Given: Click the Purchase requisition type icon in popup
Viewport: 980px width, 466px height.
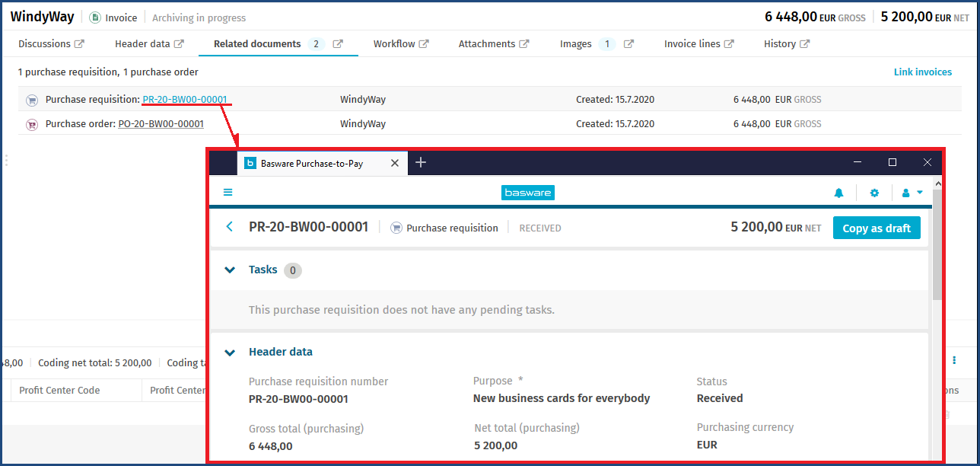Looking at the screenshot, I should click(396, 228).
